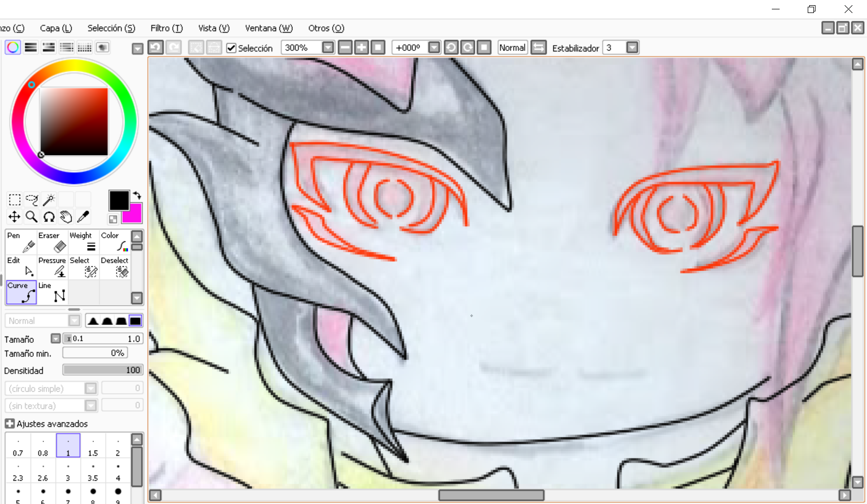Pick brush size 0.7 preset
Image resolution: width=867 pixels, height=504 pixels.
click(18, 446)
